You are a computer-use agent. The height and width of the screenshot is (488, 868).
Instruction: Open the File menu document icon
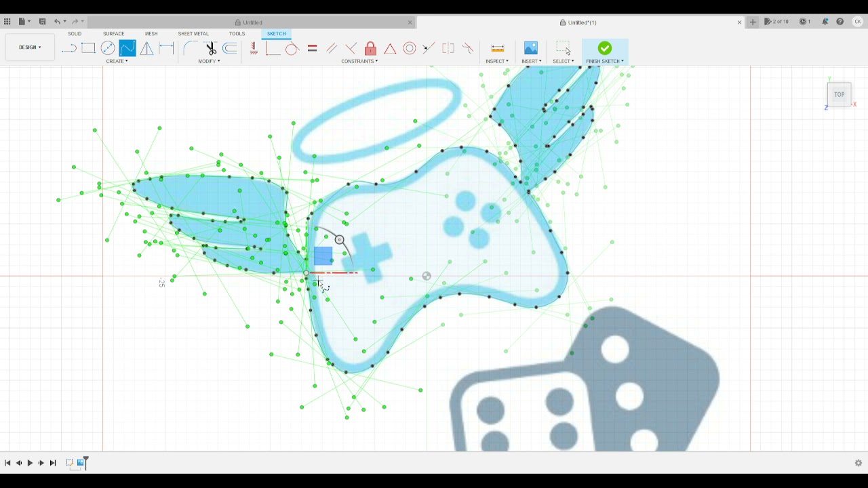click(22, 22)
